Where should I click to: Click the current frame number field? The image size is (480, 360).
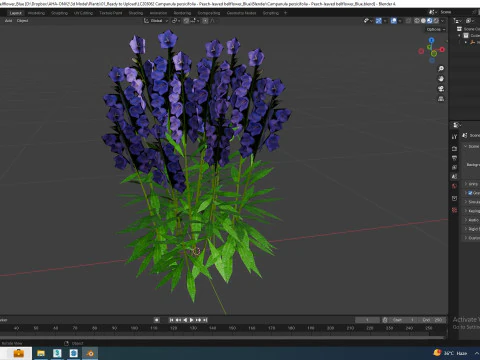click(x=367, y=320)
